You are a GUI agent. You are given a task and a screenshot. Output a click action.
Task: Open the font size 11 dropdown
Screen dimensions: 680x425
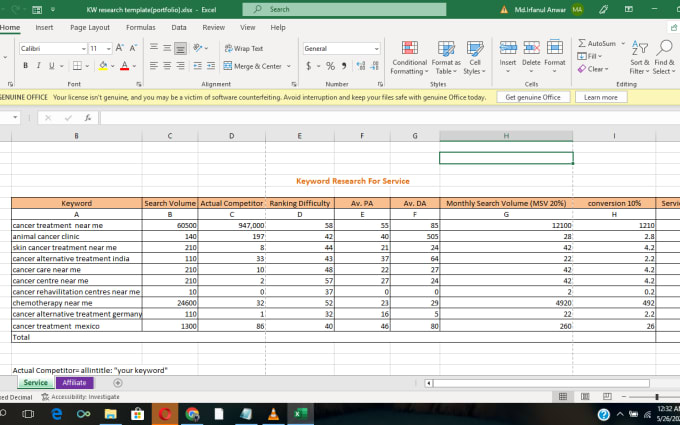pos(108,48)
